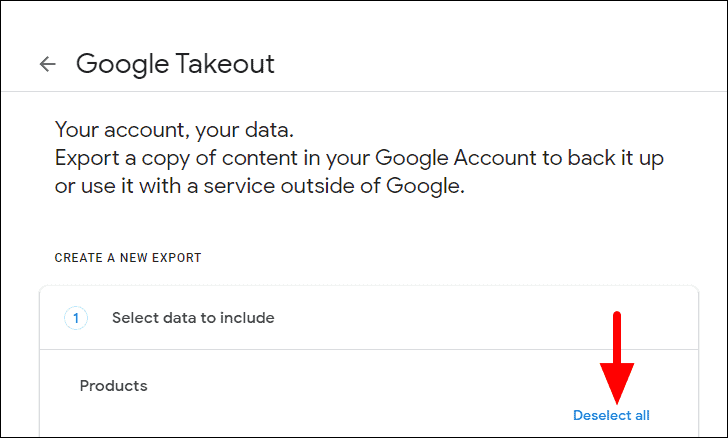The width and height of the screenshot is (728, 438).
Task: Click the "CREATE A NEW EXPORT" label
Action: point(128,258)
